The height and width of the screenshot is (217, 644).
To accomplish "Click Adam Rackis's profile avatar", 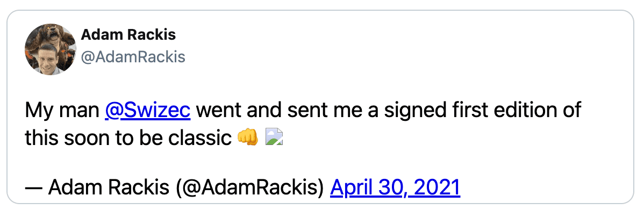I will [x=51, y=49].
